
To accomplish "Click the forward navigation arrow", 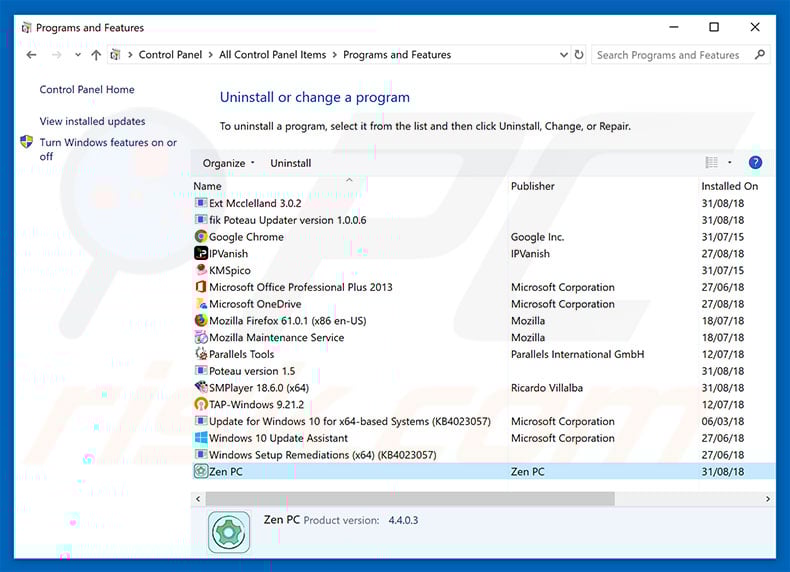I will pos(56,54).
